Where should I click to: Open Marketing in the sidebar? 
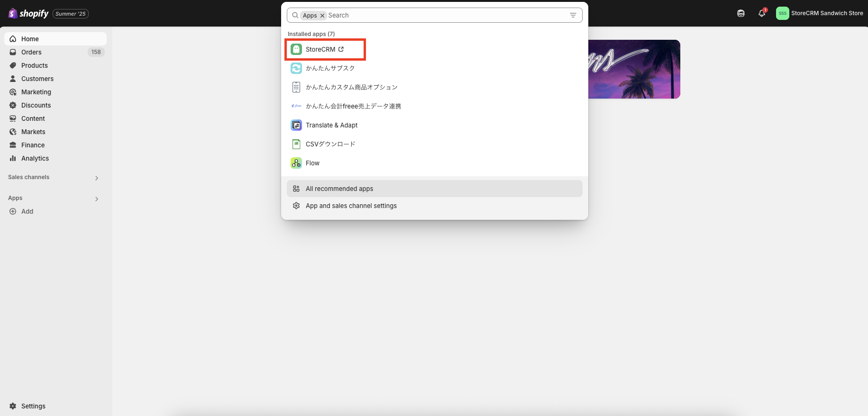pyautogui.click(x=55, y=92)
